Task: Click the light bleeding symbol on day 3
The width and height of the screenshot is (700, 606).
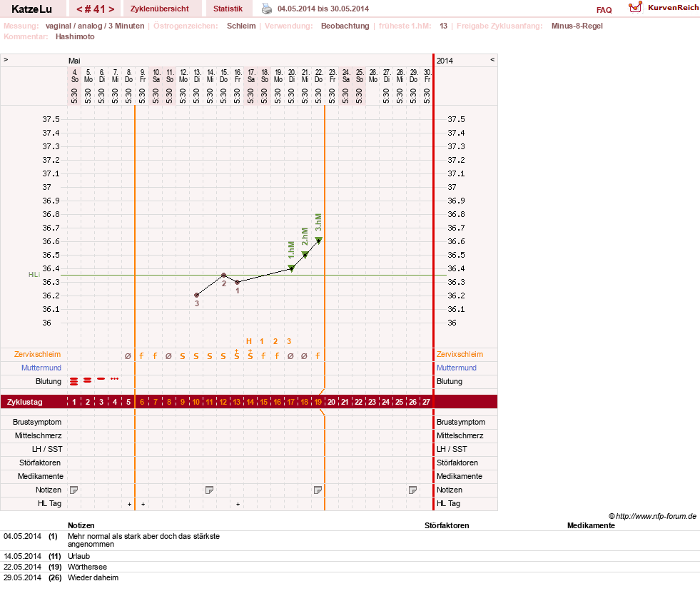Action: pos(101,379)
